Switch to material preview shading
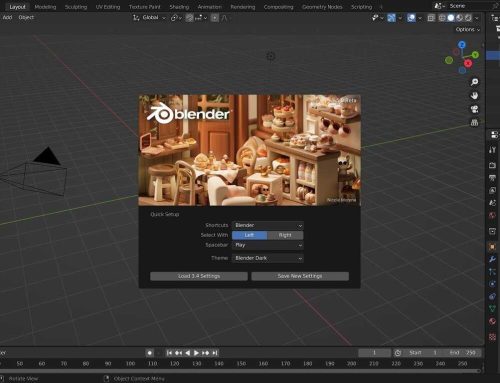This screenshot has height=383, width=500. pyautogui.click(x=460, y=18)
